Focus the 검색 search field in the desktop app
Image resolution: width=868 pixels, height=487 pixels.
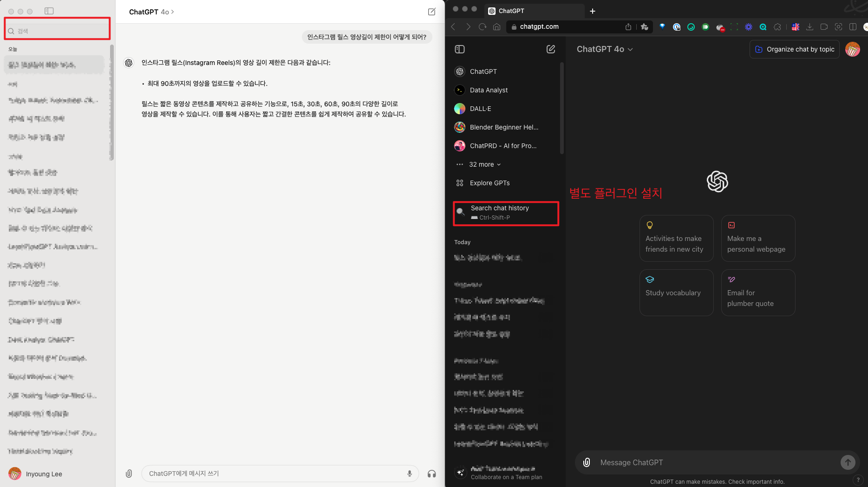click(x=57, y=31)
